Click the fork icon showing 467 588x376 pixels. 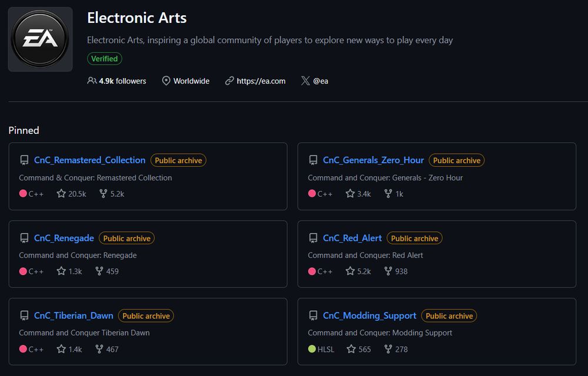click(99, 349)
